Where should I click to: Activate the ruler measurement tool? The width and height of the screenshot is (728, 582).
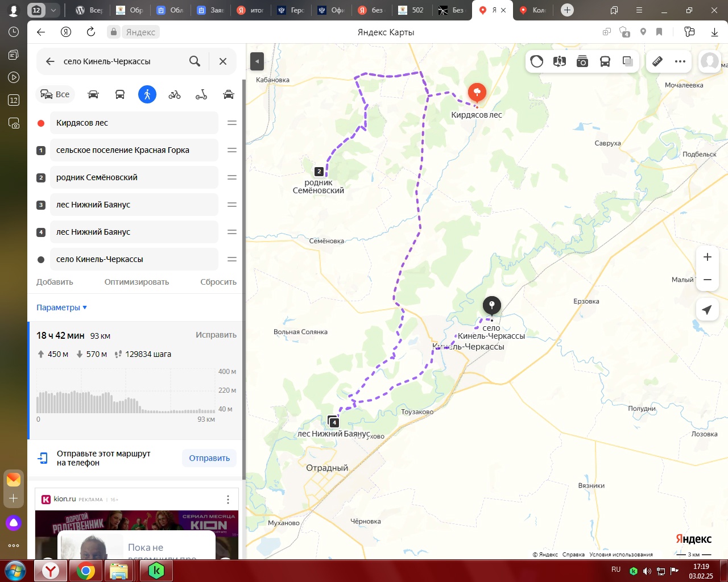pyautogui.click(x=657, y=61)
